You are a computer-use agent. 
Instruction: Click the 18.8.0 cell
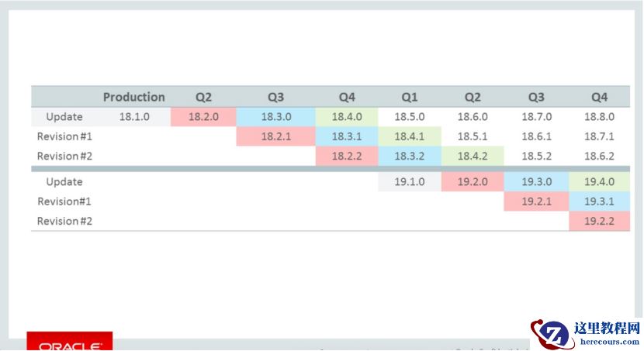[x=599, y=117]
